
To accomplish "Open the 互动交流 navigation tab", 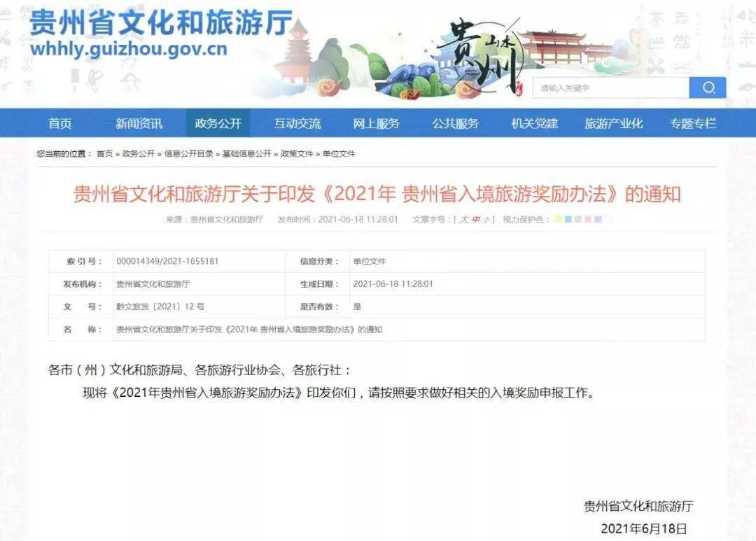I will [x=297, y=123].
